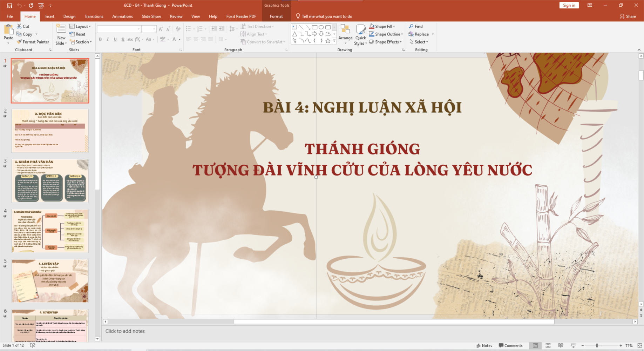The width and height of the screenshot is (644, 351).
Task: Start Slide Show from status bar
Action: [x=573, y=346]
